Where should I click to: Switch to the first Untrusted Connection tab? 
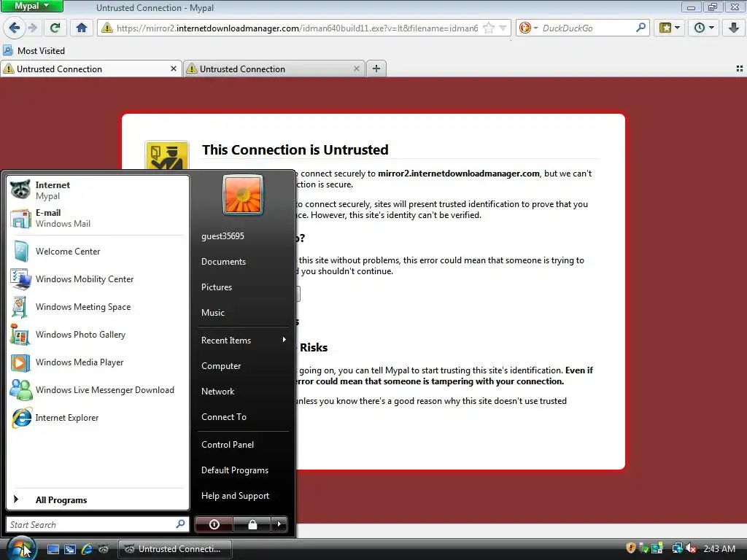(x=90, y=69)
